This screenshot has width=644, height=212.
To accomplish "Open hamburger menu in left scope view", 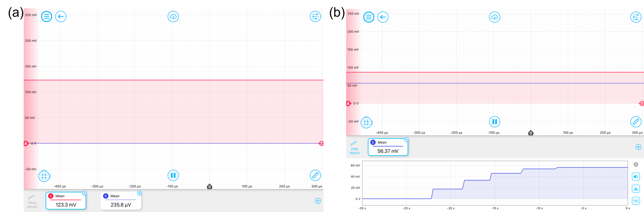I will 47,16.
